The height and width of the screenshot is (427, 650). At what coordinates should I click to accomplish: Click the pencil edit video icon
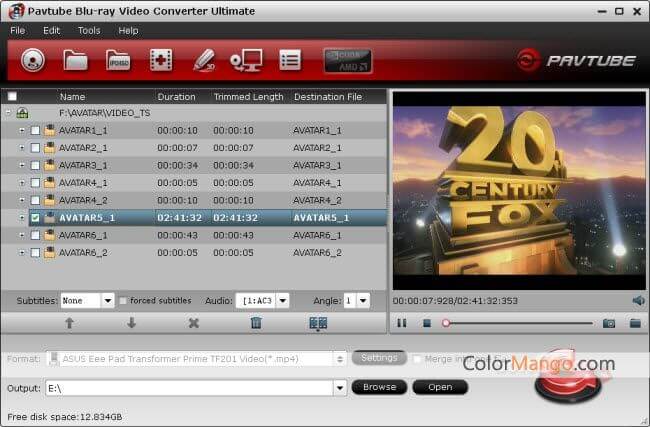click(203, 61)
